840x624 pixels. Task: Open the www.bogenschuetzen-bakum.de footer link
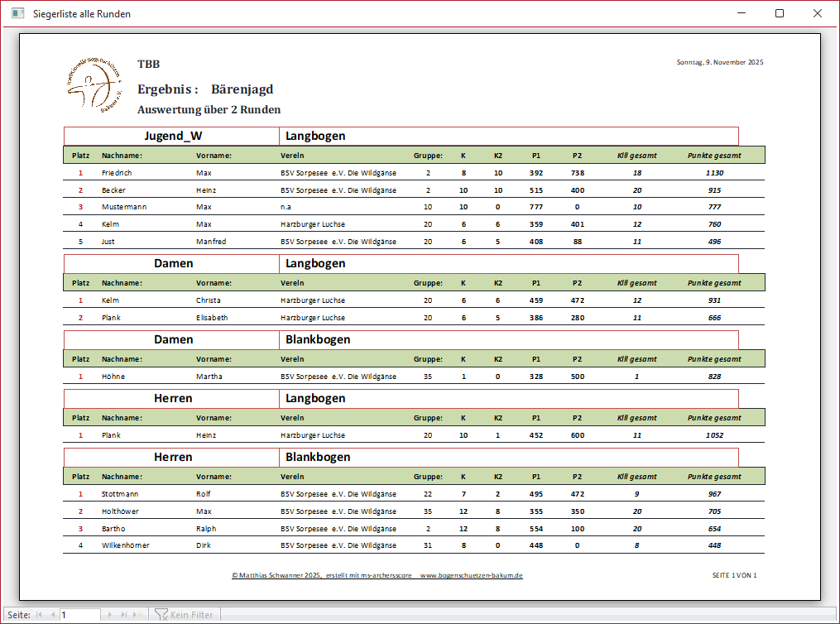pos(472,575)
